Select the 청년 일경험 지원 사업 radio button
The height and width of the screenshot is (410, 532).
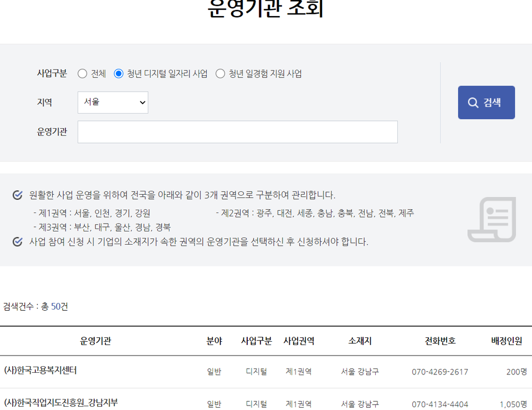click(220, 73)
